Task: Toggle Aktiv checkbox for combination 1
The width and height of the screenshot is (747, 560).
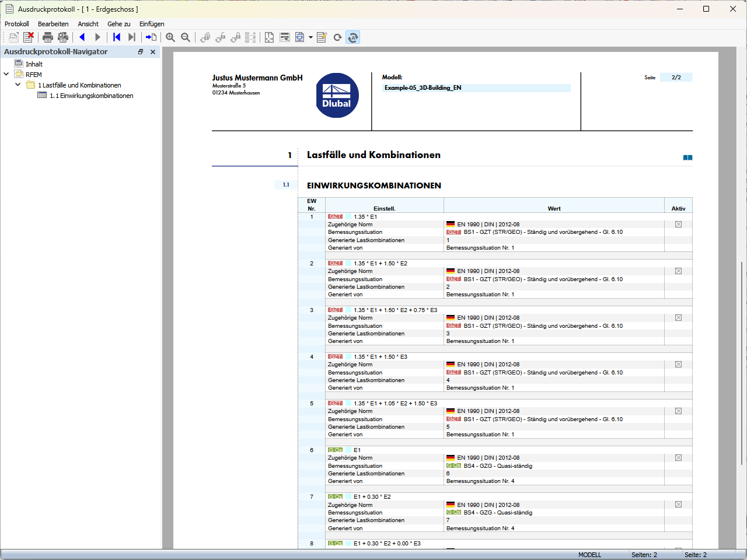Action: 678,224
